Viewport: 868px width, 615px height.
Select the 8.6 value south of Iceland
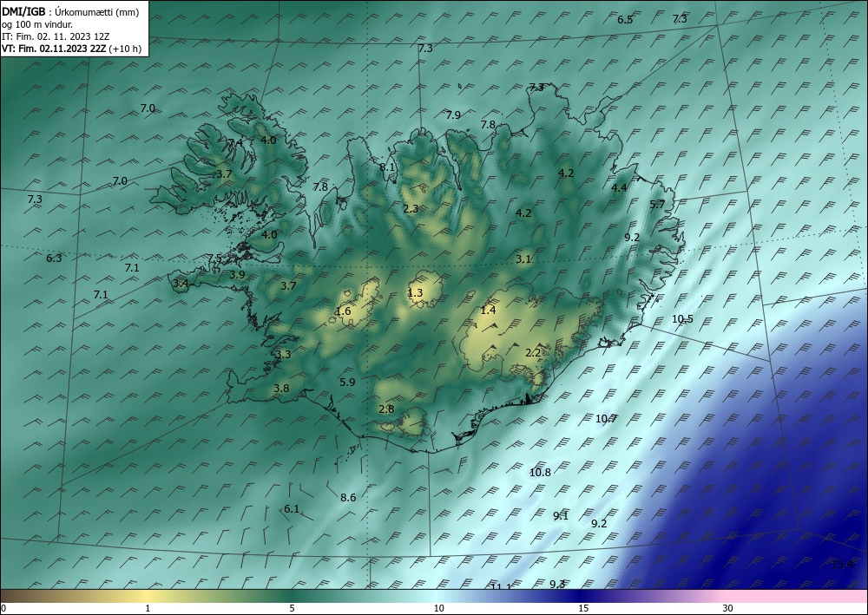(x=348, y=497)
